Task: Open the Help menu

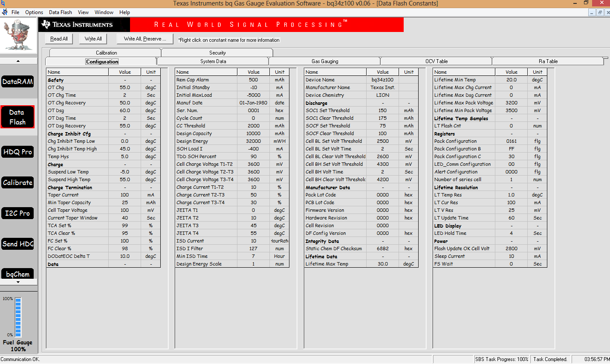Action: pyautogui.click(x=124, y=12)
